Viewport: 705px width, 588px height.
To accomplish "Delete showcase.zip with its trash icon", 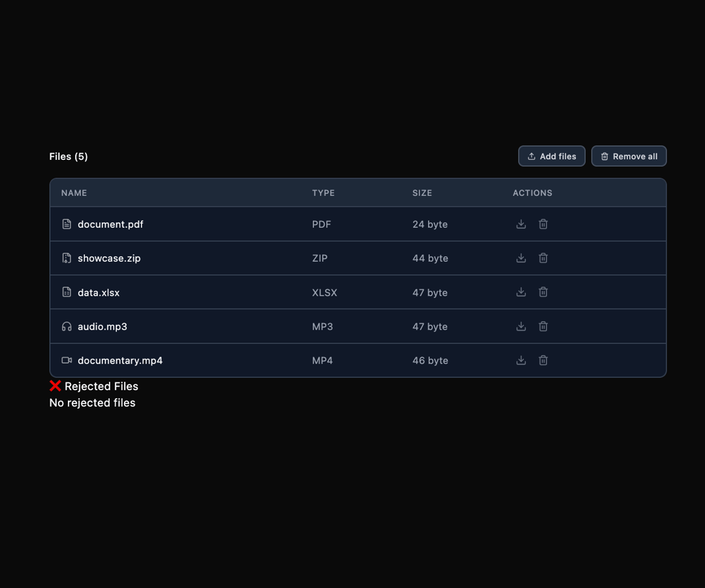I will point(543,258).
